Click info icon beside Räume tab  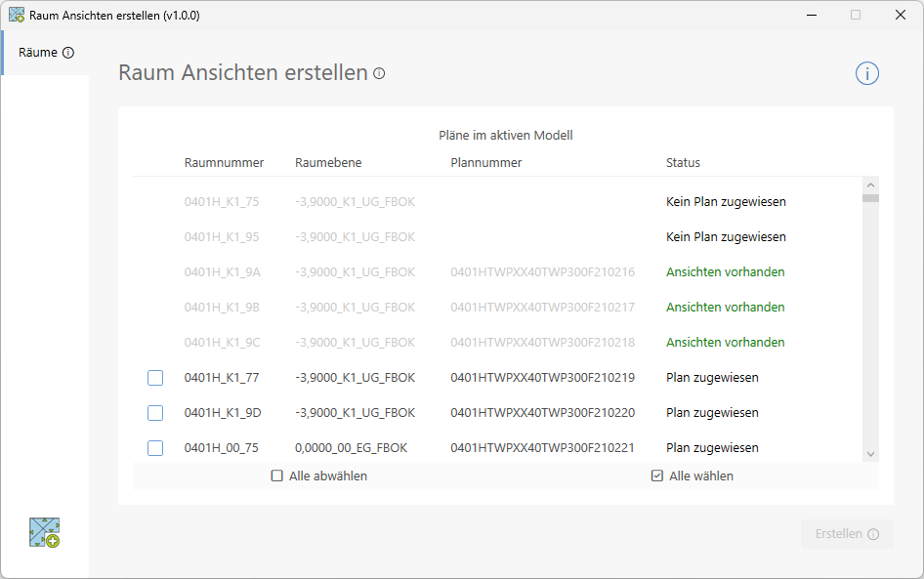click(68, 53)
